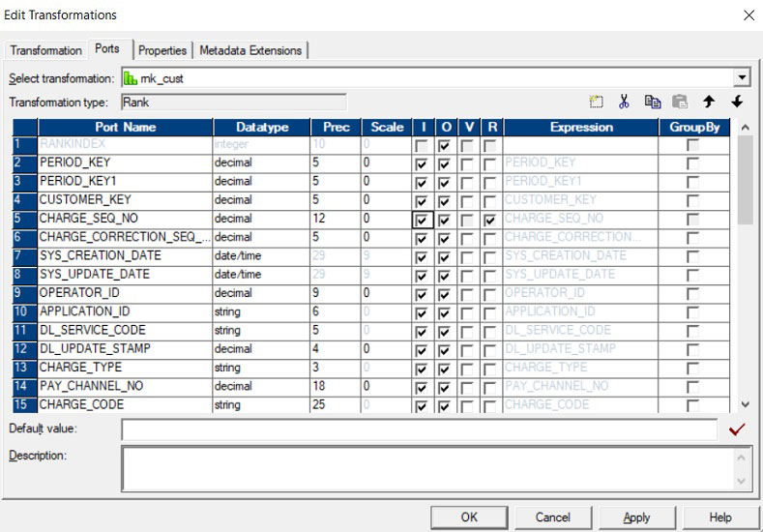This screenshot has height=532, width=763.
Task: Toggle Input checkbox for CHARGE_SEQ_NO
Action: (x=422, y=220)
